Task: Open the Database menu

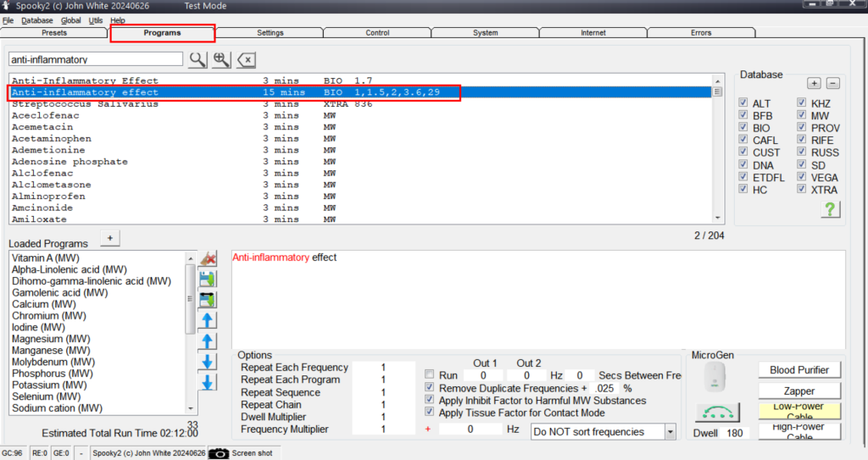Action: click(x=36, y=20)
